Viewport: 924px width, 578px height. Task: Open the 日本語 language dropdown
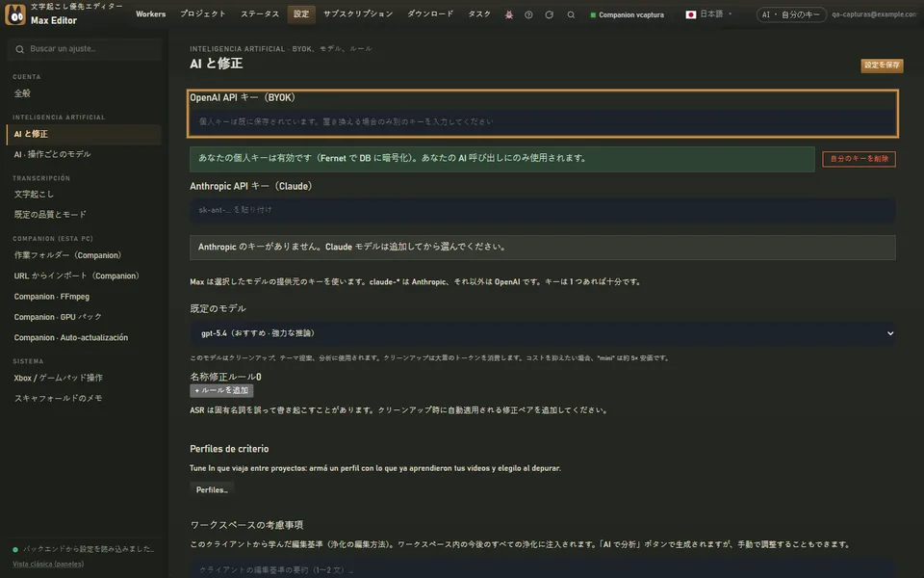(x=709, y=14)
